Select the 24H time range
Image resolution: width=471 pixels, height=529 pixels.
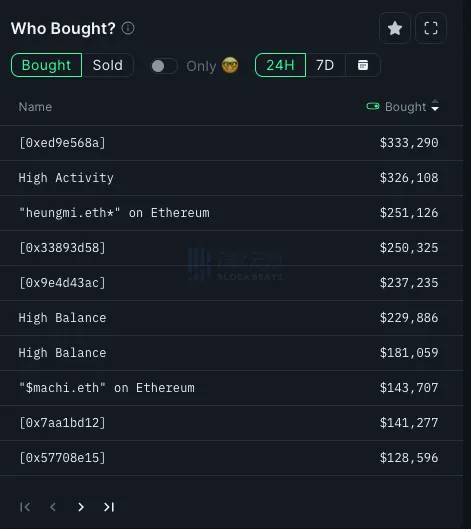pyautogui.click(x=280, y=65)
